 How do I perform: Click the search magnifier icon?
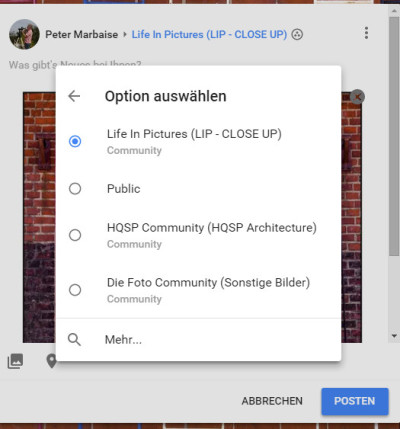click(74, 340)
